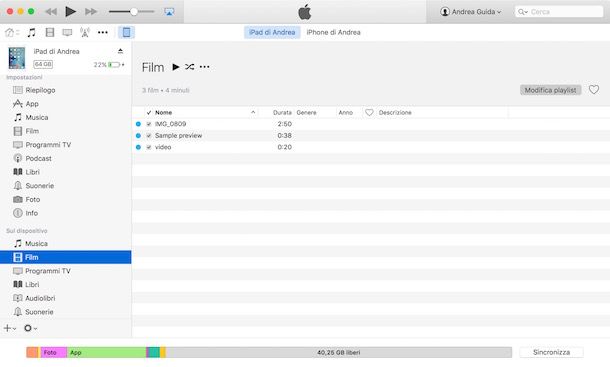Select the iPhone di Andrea tab
The height and width of the screenshot is (367, 610).
click(x=333, y=32)
